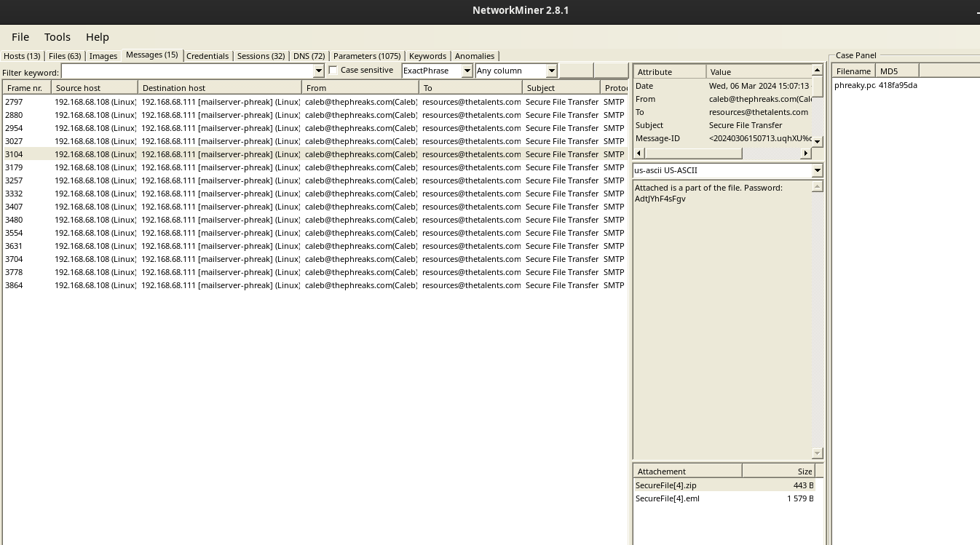Open the Images tab

coord(103,56)
